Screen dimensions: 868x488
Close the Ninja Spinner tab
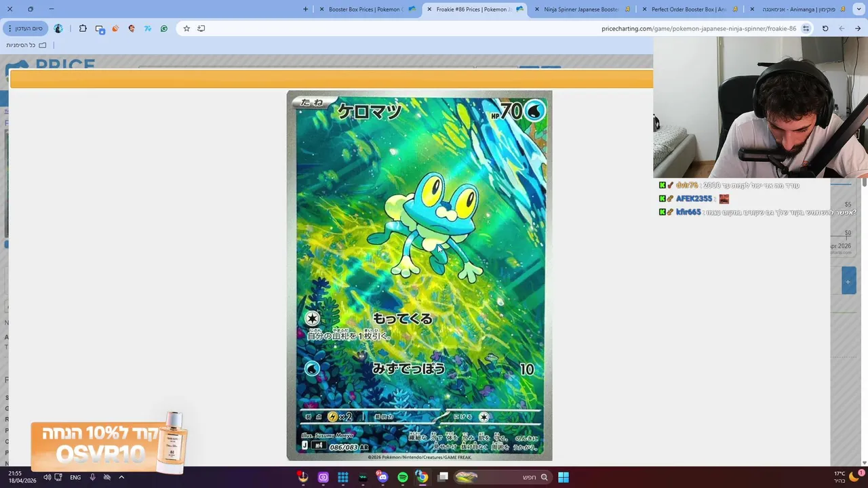[x=537, y=9]
